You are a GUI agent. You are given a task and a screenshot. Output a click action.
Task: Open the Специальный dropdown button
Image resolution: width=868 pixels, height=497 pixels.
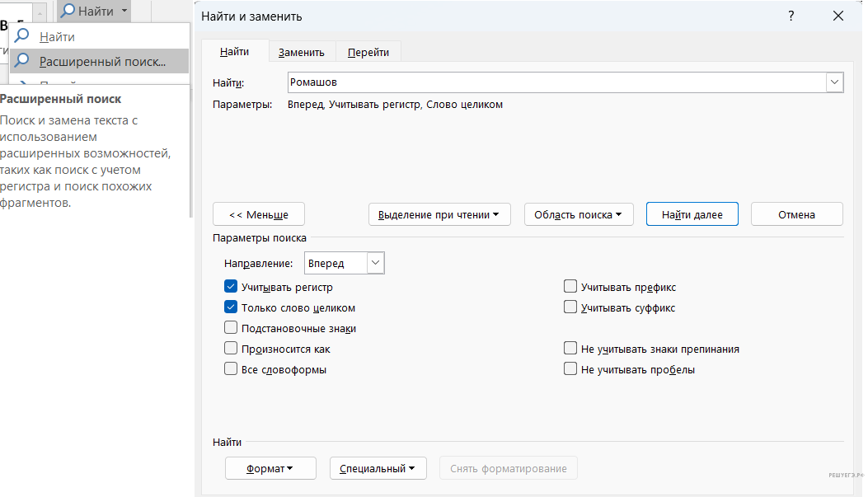click(x=378, y=468)
